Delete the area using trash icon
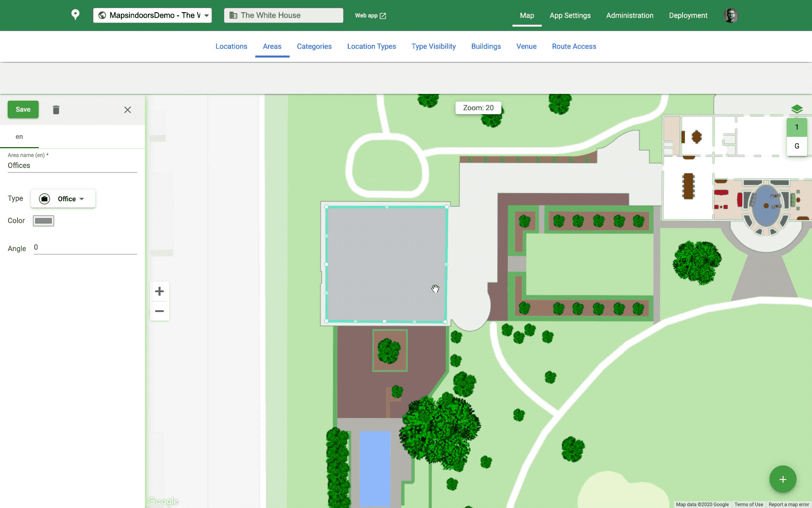 pos(56,110)
